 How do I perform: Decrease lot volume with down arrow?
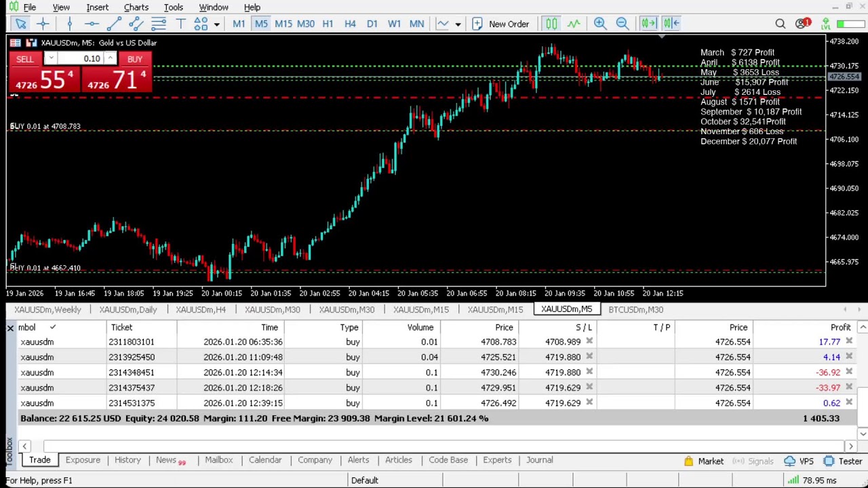pyautogui.click(x=50, y=59)
